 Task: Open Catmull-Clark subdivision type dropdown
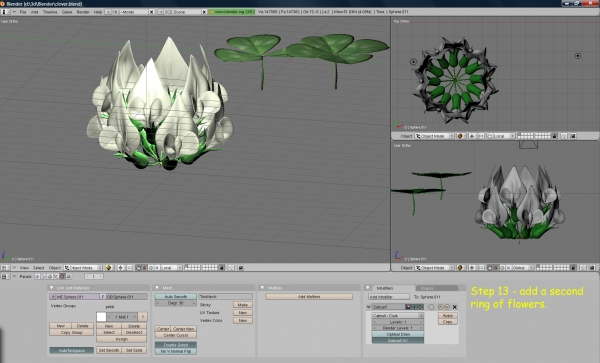tap(398, 316)
